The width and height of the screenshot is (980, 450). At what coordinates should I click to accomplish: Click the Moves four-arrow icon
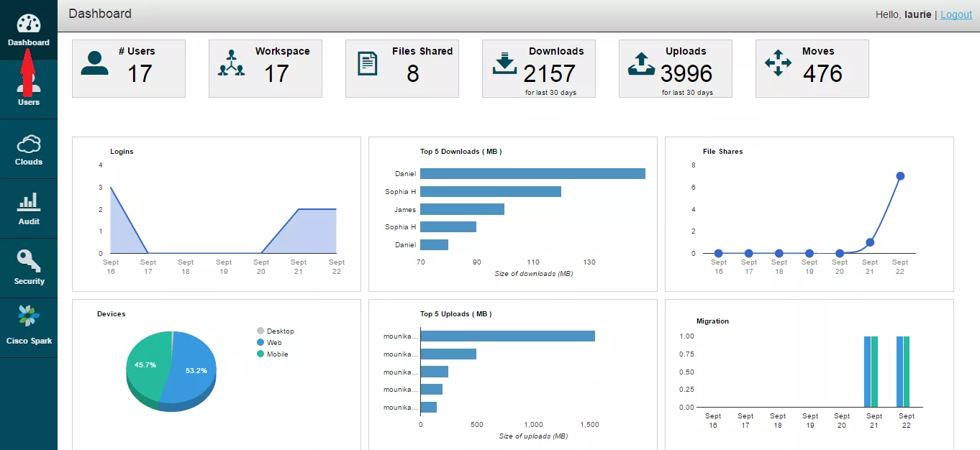tap(778, 63)
